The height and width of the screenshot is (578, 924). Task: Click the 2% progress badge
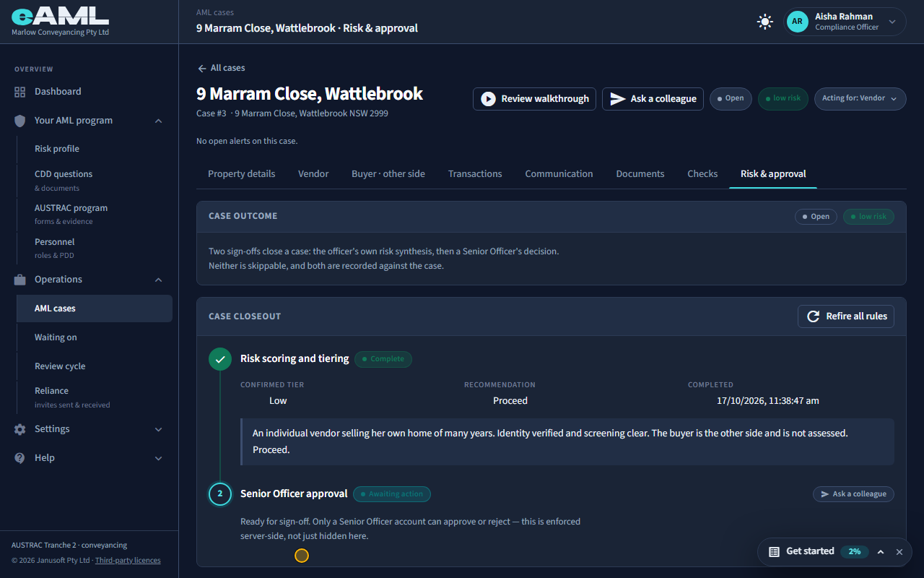[855, 551]
